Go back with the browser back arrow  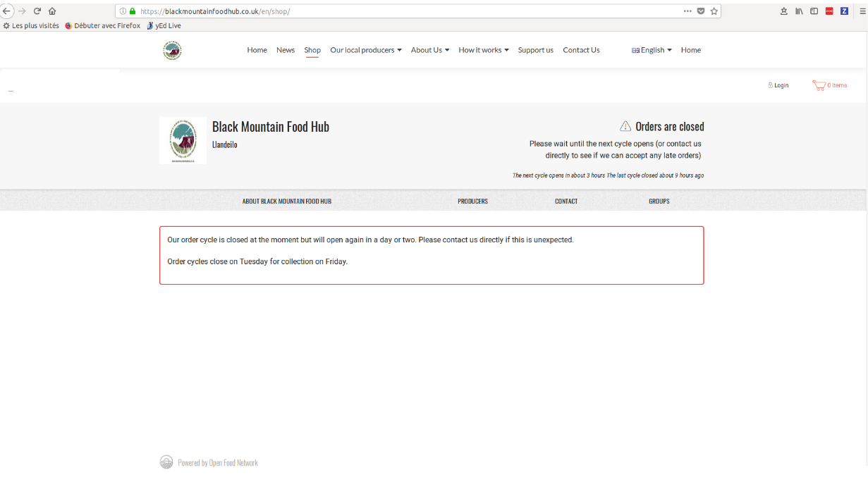coord(6,11)
